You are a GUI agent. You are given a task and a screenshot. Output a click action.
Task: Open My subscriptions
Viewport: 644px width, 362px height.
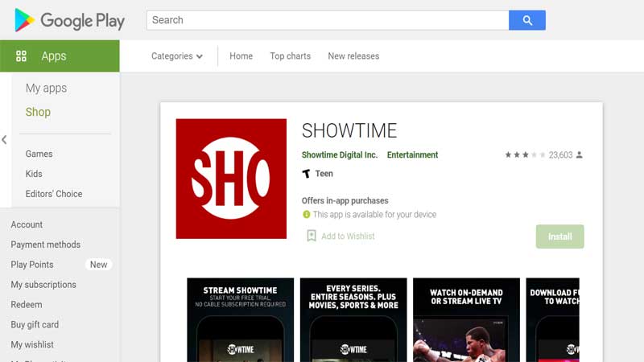pos(43,285)
